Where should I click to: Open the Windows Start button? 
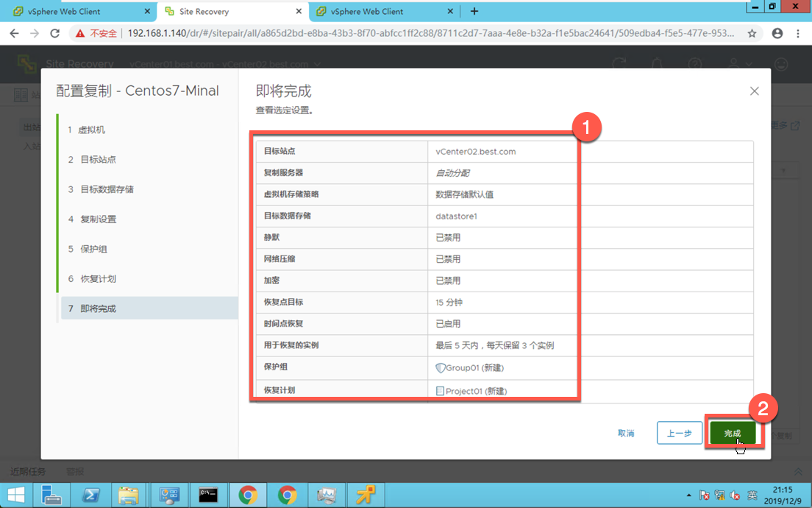(x=16, y=495)
